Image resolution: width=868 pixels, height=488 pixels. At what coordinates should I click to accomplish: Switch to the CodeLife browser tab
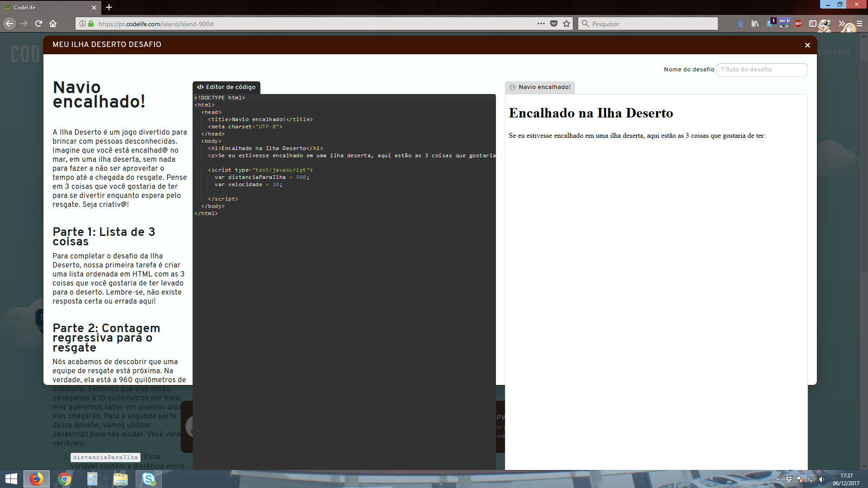click(45, 8)
